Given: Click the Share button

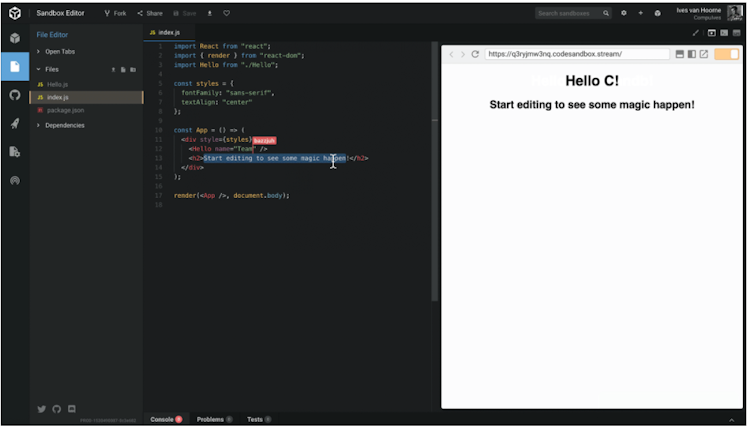Looking at the screenshot, I should [150, 13].
